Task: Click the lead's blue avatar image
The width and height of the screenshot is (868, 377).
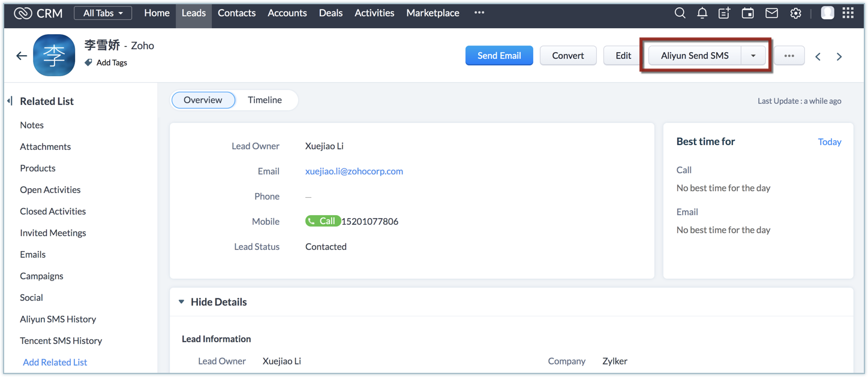Action: click(x=54, y=56)
